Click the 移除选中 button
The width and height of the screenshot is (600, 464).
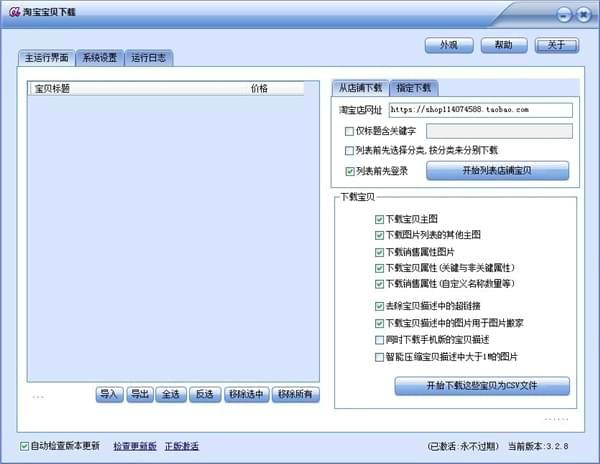click(x=246, y=394)
